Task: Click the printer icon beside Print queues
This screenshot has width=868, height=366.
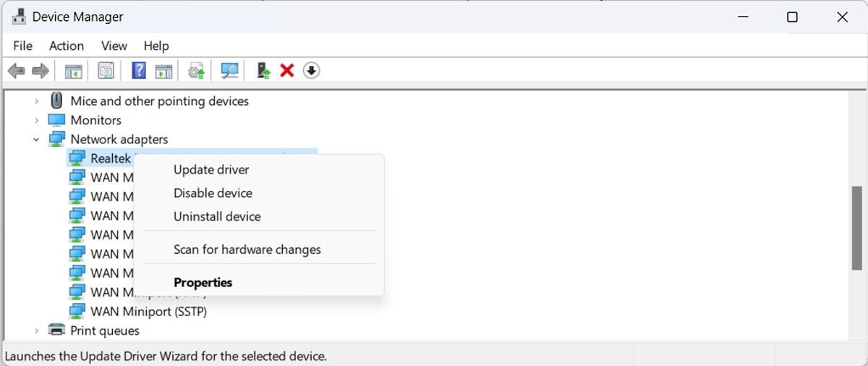Action: click(x=56, y=330)
